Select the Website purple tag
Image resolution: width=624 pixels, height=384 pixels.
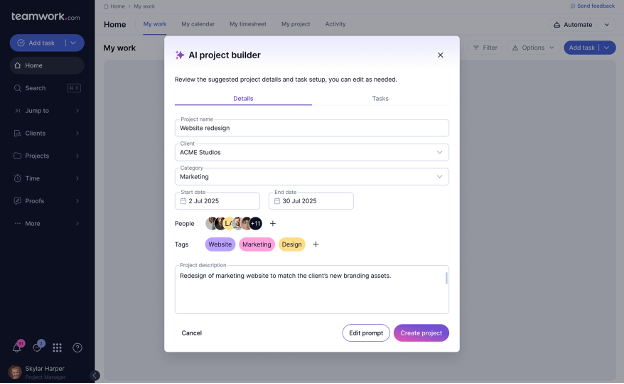220,244
